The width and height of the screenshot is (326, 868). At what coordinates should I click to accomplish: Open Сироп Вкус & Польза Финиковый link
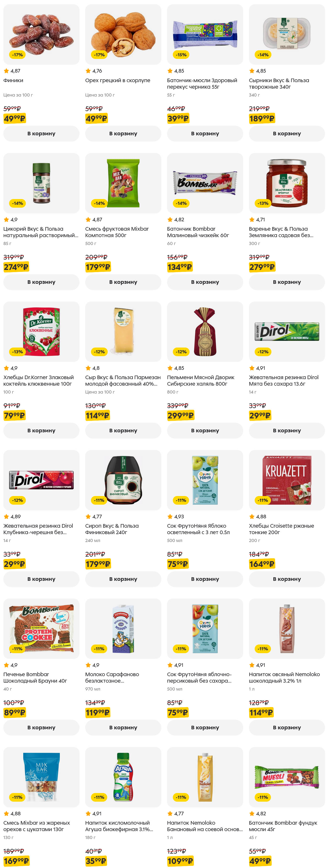pyautogui.click(x=112, y=529)
